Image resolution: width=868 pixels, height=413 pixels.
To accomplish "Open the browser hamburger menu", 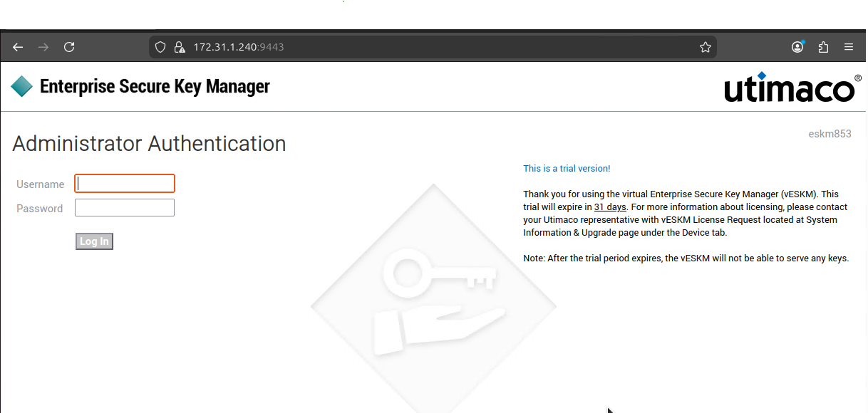I will 849,47.
